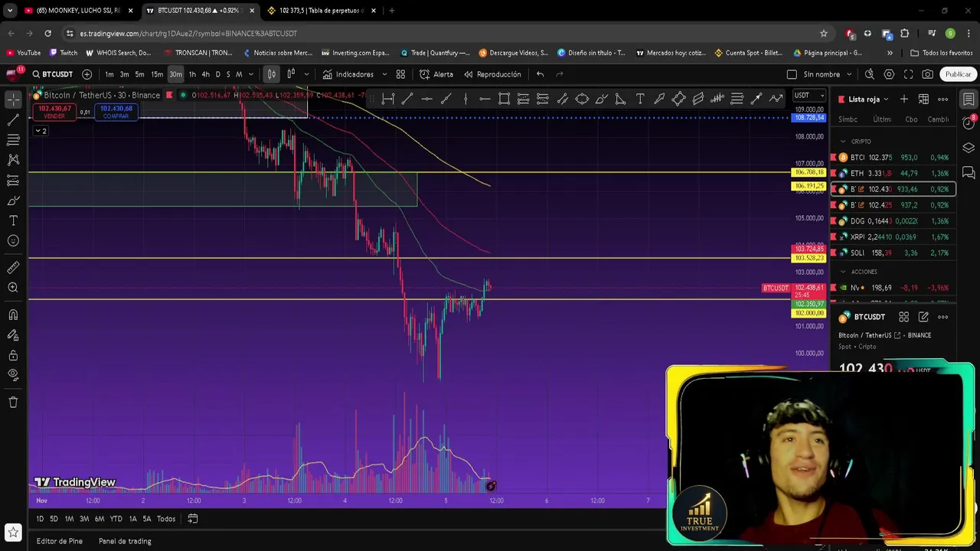Viewport: 980px width, 551px height.
Task: Select the 15m timeframe
Action: tap(156, 74)
